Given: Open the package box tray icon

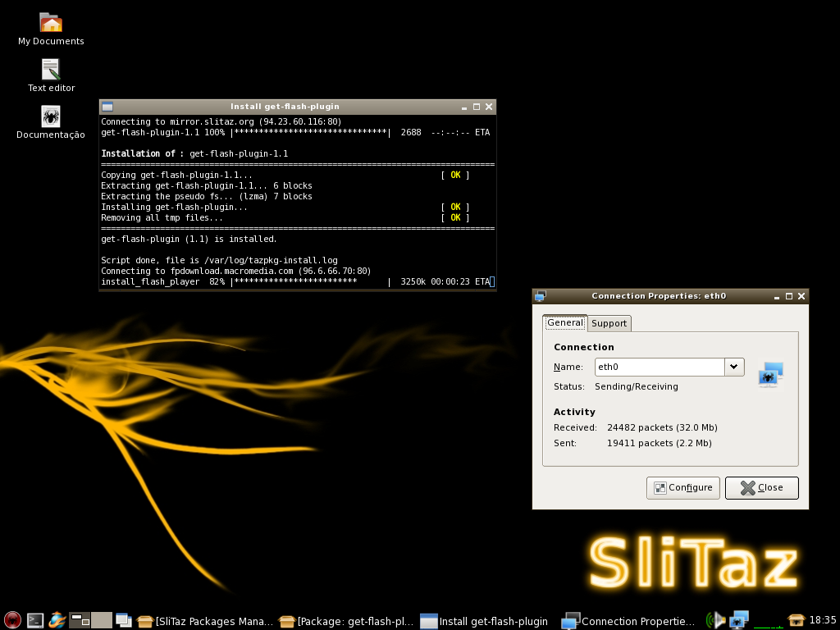Looking at the screenshot, I should pyautogui.click(x=796, y=620).
